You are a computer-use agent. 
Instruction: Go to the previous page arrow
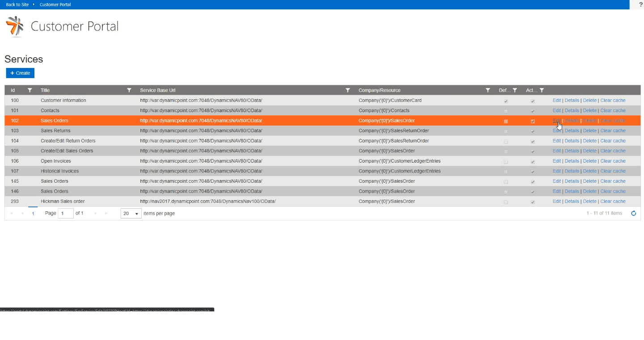[x=22, y=214]
